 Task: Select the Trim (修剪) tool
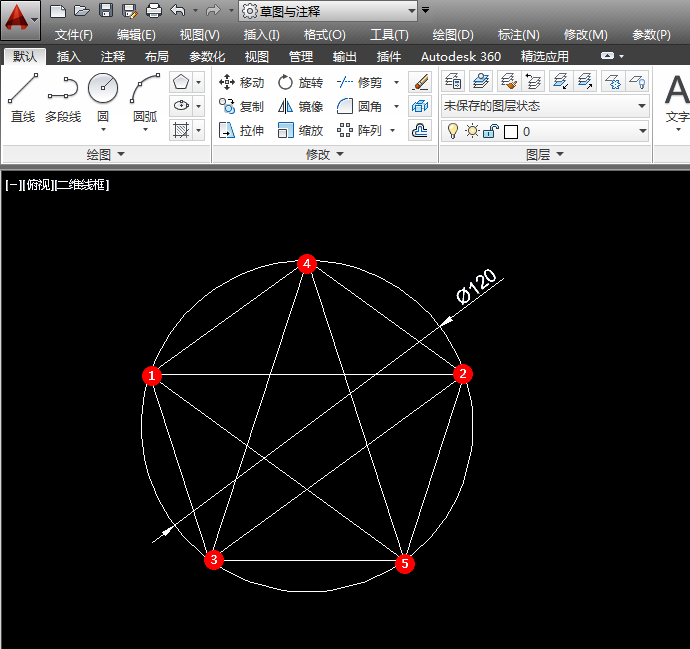[360, 82]
